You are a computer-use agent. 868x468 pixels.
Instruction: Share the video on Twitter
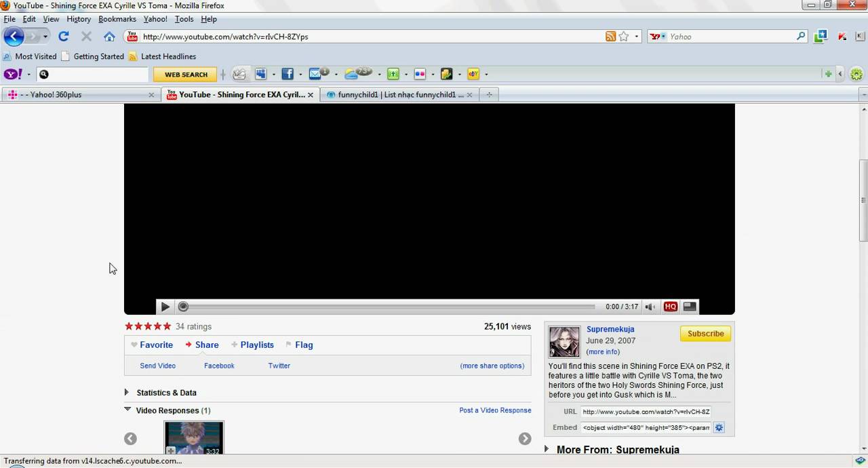tap(279, 366)
